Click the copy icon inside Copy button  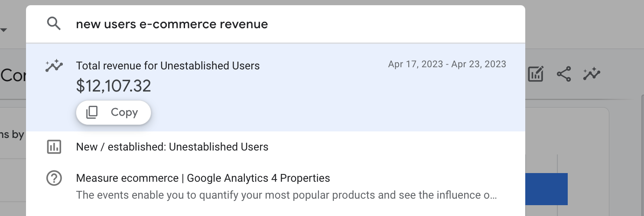[x=92, y=112]
